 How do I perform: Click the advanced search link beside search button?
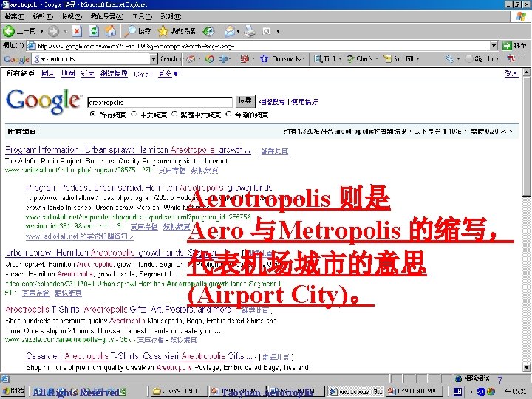click(x=272, y=102)
